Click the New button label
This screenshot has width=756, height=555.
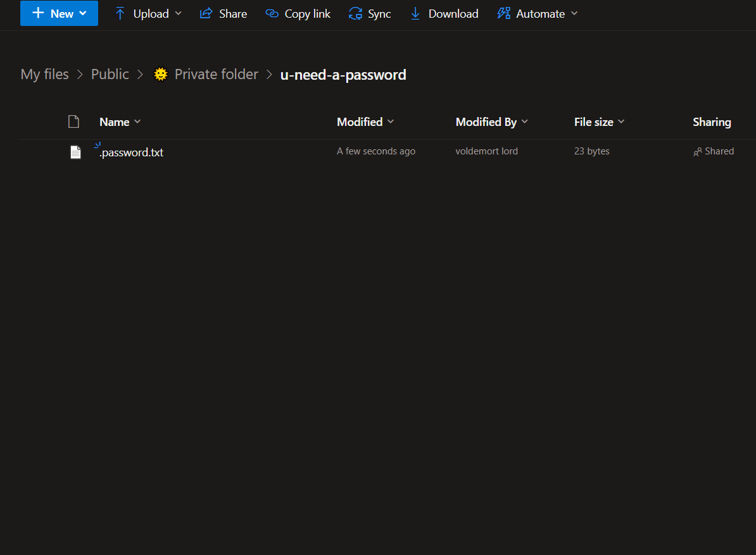61,14
